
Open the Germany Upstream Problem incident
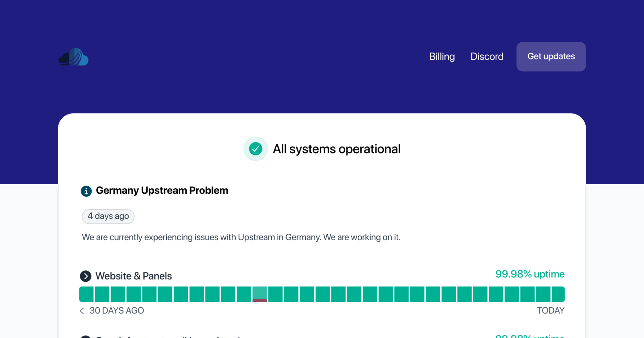(162, 190)
